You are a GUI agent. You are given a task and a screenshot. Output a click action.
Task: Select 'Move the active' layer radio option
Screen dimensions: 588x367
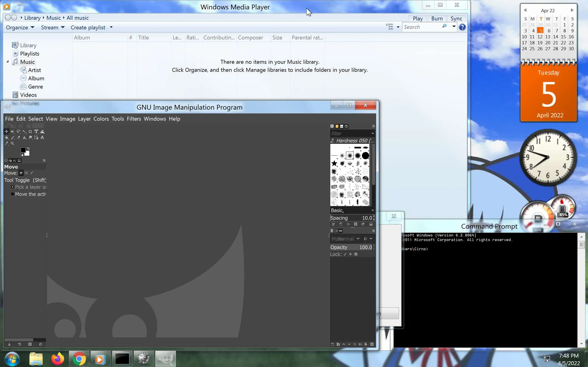[x=12, y=194]
